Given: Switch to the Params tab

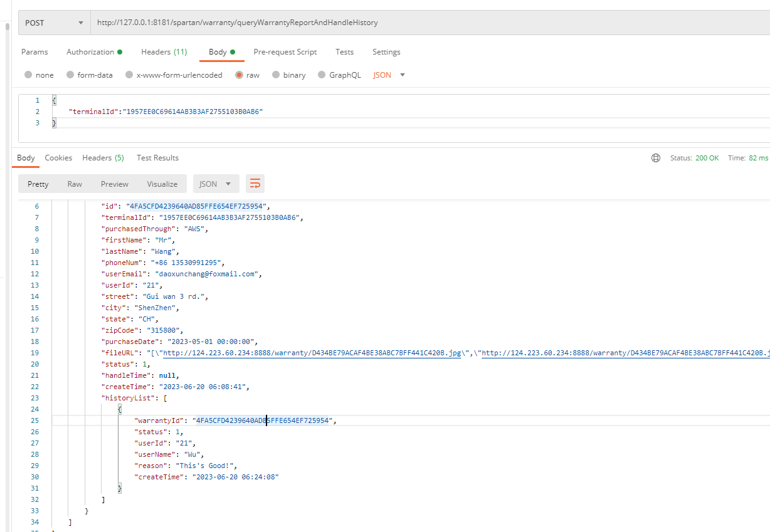Looking at the screenshot, I should [x=34, y=52].
